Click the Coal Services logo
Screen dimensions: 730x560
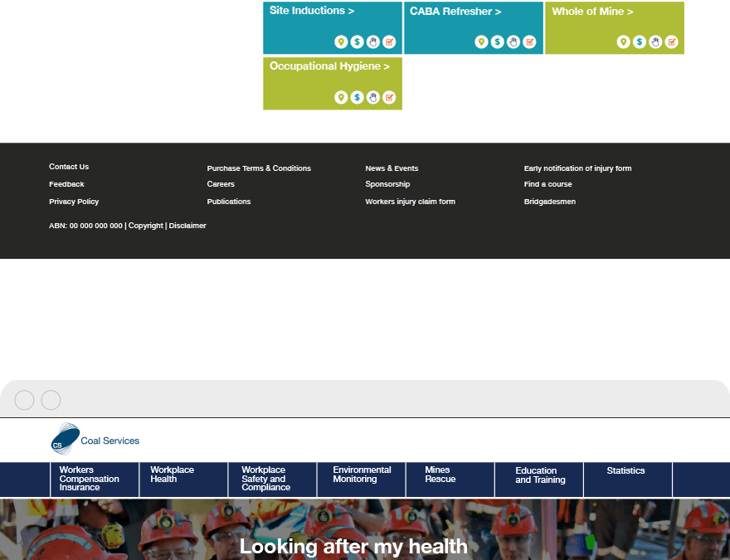(x=95, y=439)
